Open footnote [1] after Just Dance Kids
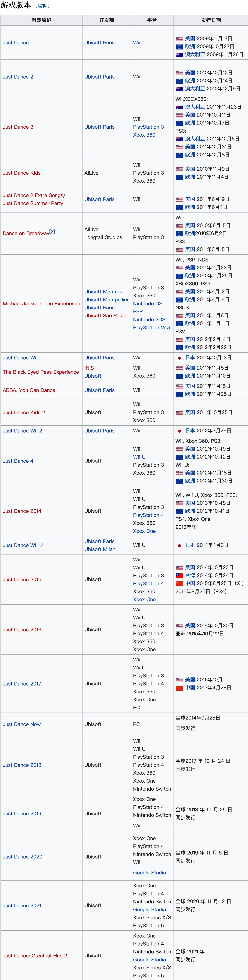 (x=43, y=171)
